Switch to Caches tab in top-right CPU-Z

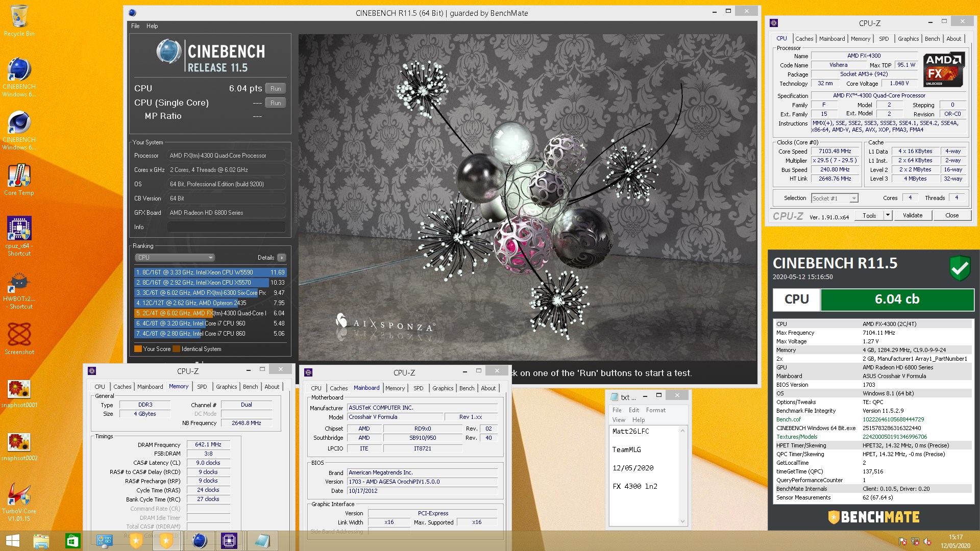click(x=804, y=39)
